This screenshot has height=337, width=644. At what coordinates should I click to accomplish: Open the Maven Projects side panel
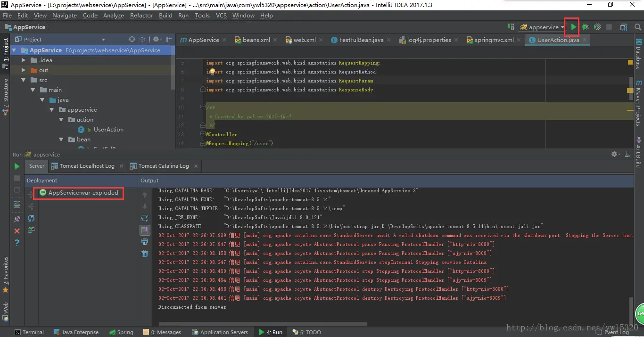pyautogui.click(x=638, y=102)
